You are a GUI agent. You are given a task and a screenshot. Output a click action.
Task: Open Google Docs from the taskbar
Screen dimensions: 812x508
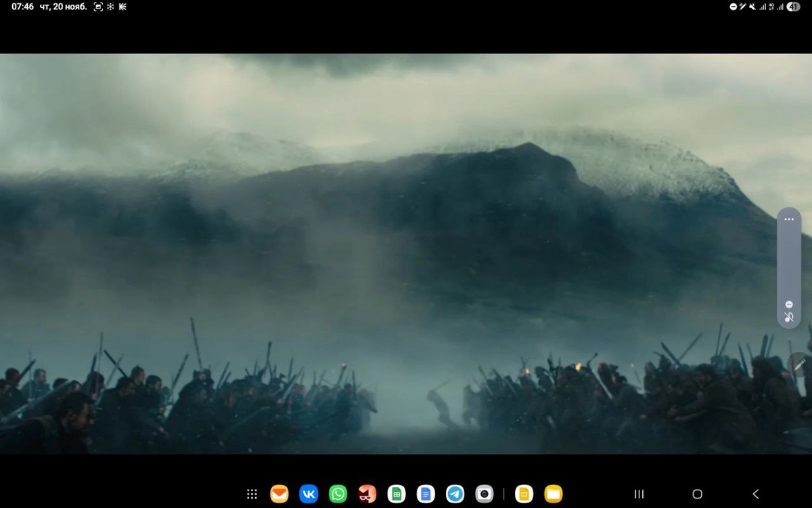[426, 494]
